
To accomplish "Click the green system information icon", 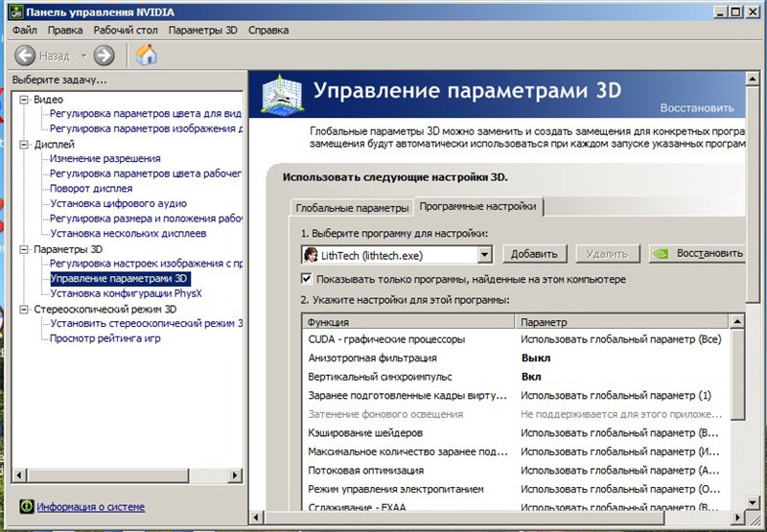I will pyautogui.click(x=26, y=506).
